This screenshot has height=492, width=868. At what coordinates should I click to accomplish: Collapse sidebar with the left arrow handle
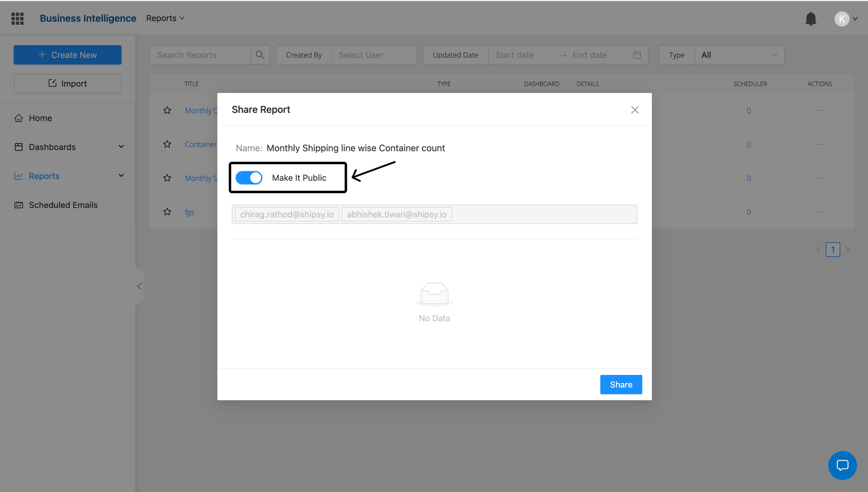(x=139, y=286)
